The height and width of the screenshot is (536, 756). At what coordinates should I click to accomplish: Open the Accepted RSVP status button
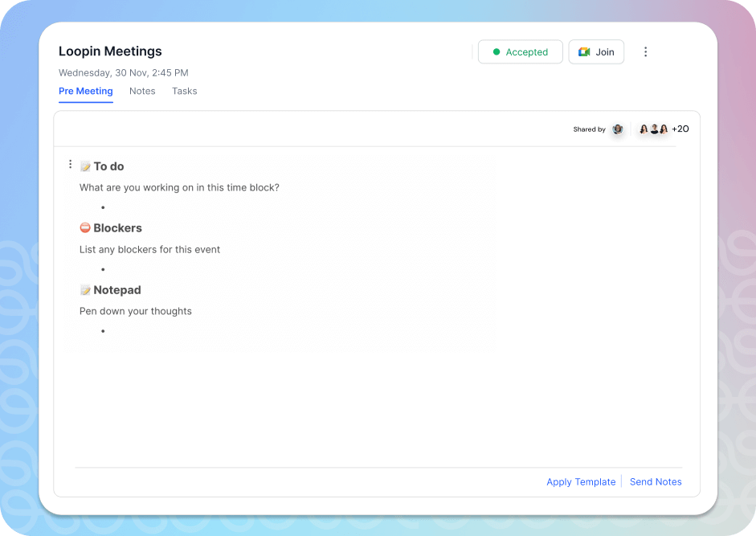[x=521, y=51]
